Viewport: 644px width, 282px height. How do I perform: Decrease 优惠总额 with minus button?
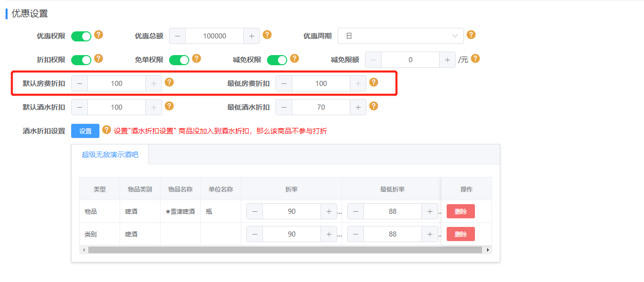point(178,36)
